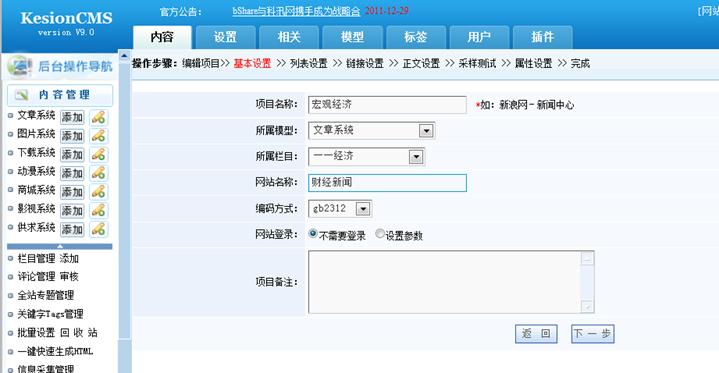This screenshot has width=719, height=373.
Task: Open 下载系统 in the sidebar
Action: click(x=36, y=152)
